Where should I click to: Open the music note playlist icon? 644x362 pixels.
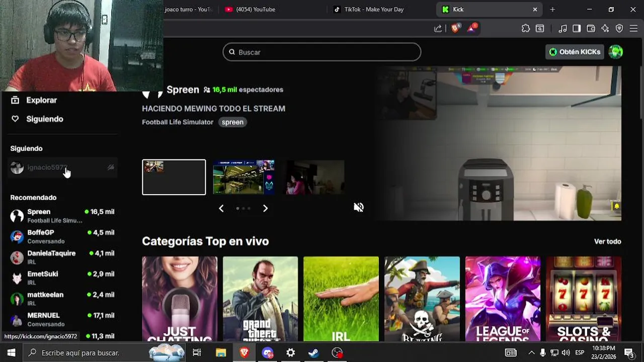(x=563, y=29)
